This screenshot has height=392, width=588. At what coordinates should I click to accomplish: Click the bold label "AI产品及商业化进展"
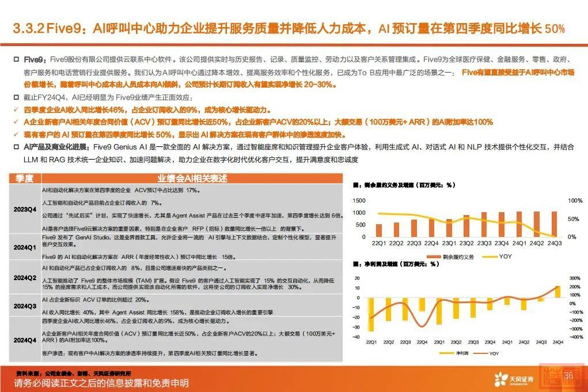tap(56, 147)
